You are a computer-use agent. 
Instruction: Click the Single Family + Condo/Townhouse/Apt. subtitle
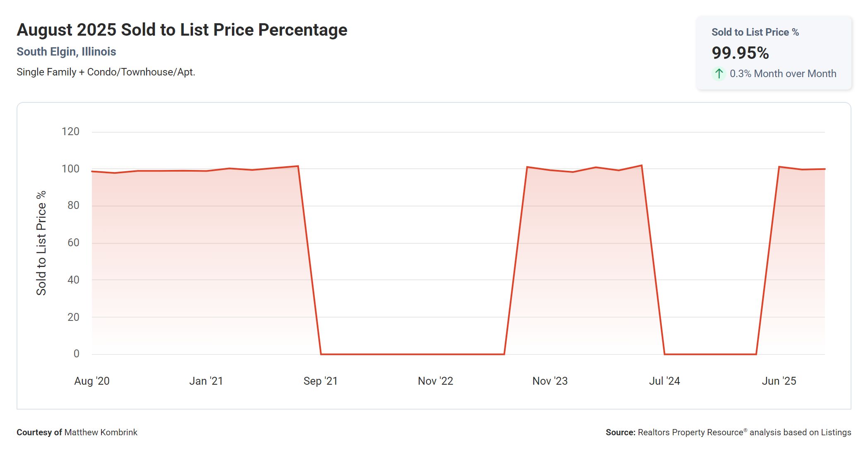tap(106, 72)
